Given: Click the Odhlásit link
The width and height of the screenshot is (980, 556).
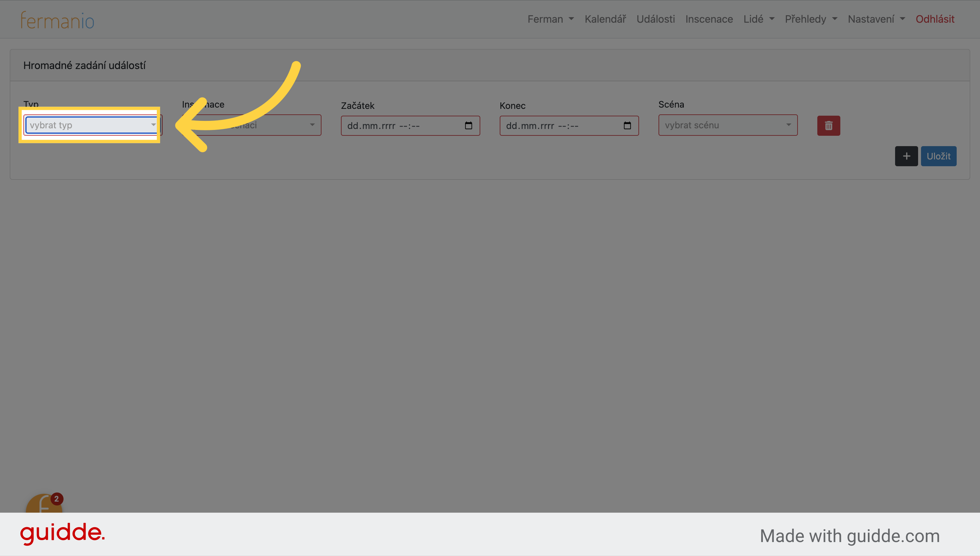Looking at the screenshot, I should pyautogui.click(x=935, y=19).
